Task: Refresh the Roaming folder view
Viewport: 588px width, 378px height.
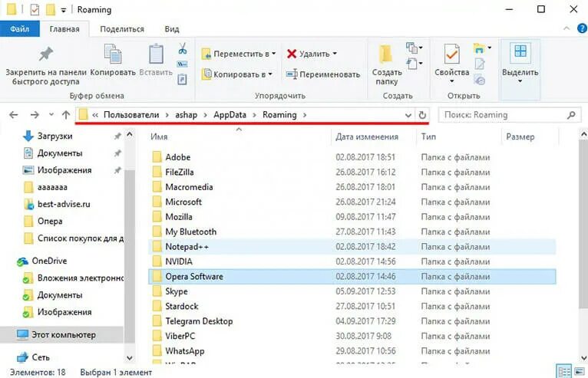Action: [422, 115]
